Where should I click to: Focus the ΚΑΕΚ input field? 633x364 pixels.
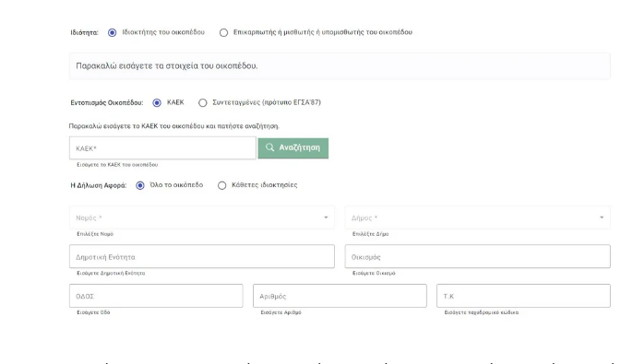pyautogui.click(x=162, y=148)
